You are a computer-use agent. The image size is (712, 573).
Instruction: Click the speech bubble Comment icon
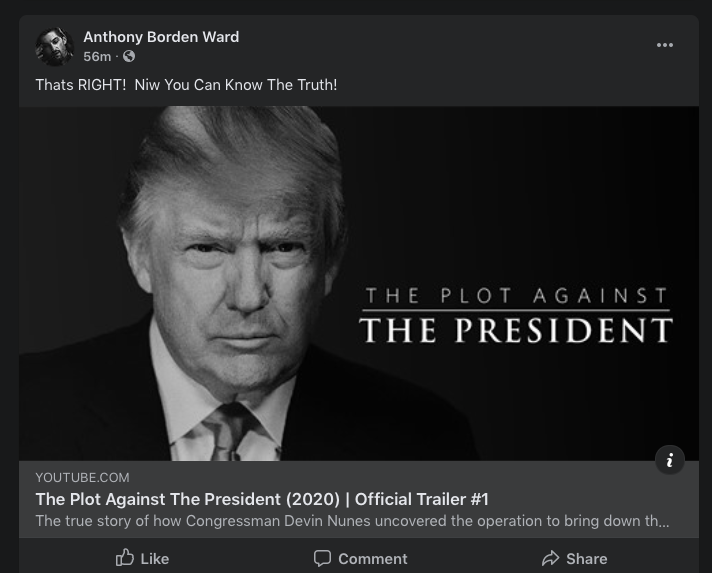click(322, 558)
